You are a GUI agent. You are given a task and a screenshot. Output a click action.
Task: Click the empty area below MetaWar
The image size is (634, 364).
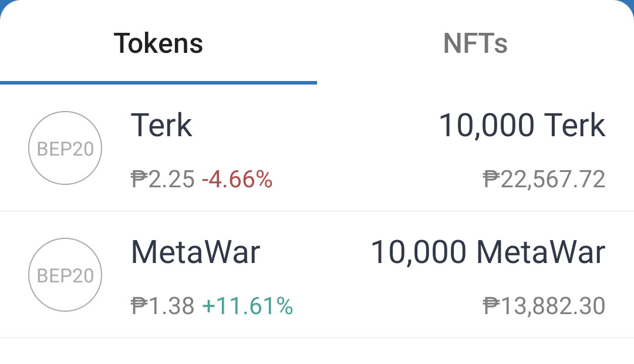tap(317, 351)
